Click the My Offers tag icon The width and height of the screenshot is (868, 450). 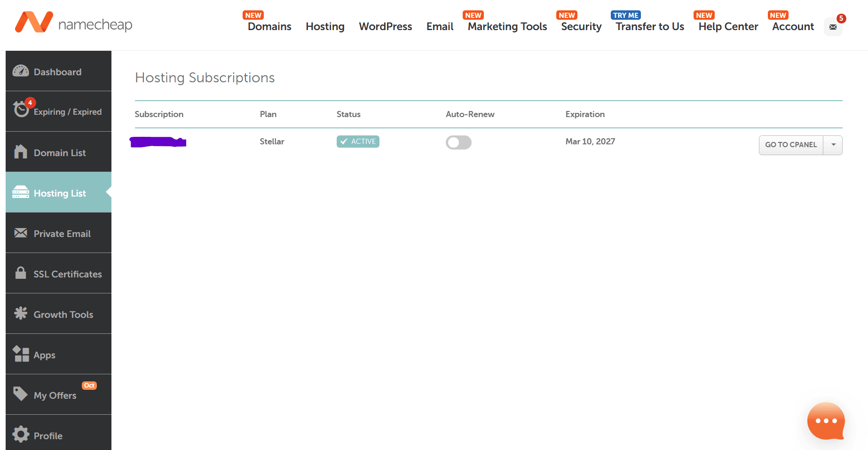(21, 394)
